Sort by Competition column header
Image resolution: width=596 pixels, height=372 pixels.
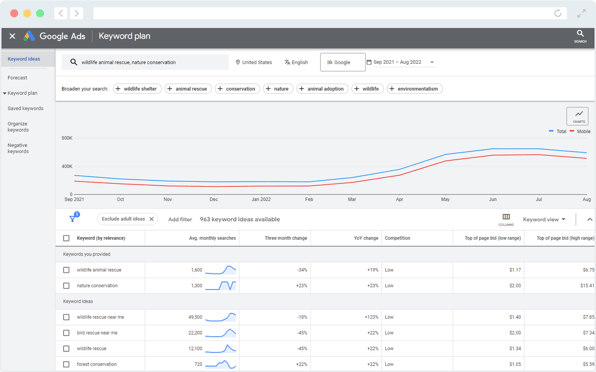click(397, 238)
